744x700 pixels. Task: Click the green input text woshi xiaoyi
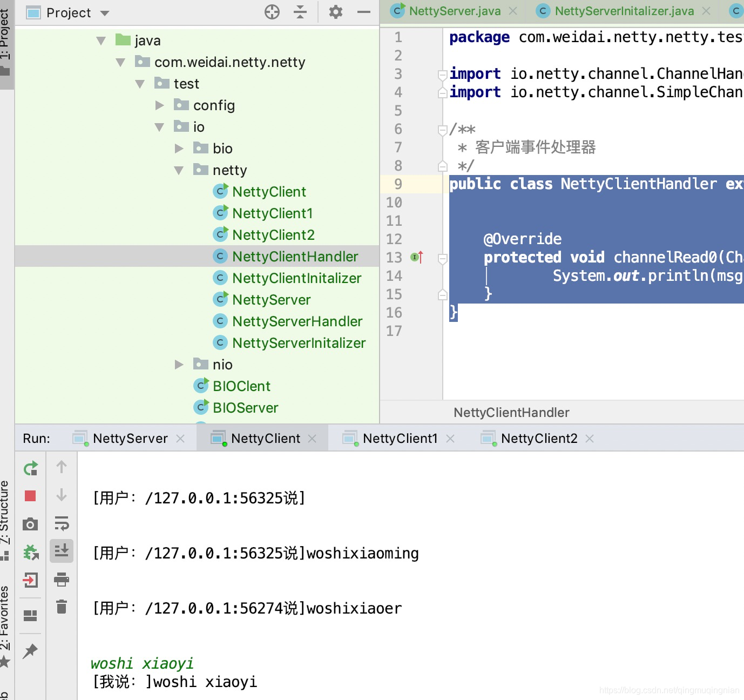142,663
